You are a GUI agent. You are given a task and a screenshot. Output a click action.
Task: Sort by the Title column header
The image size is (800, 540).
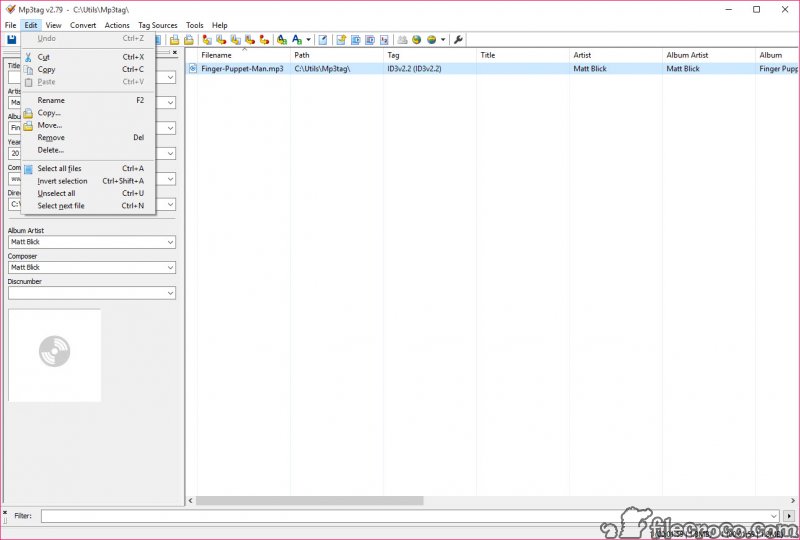(x=522, y=55)
